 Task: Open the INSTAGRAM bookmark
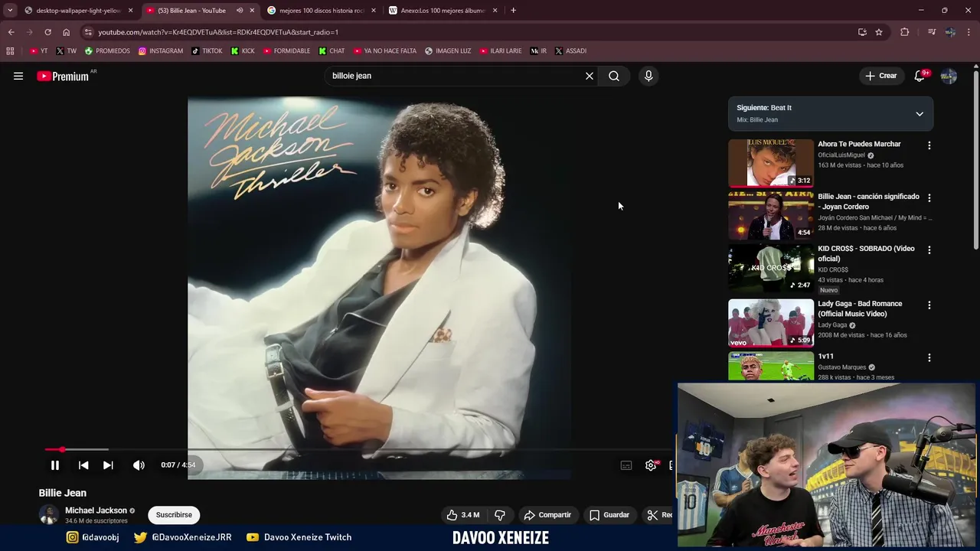[x=161, y=51]
